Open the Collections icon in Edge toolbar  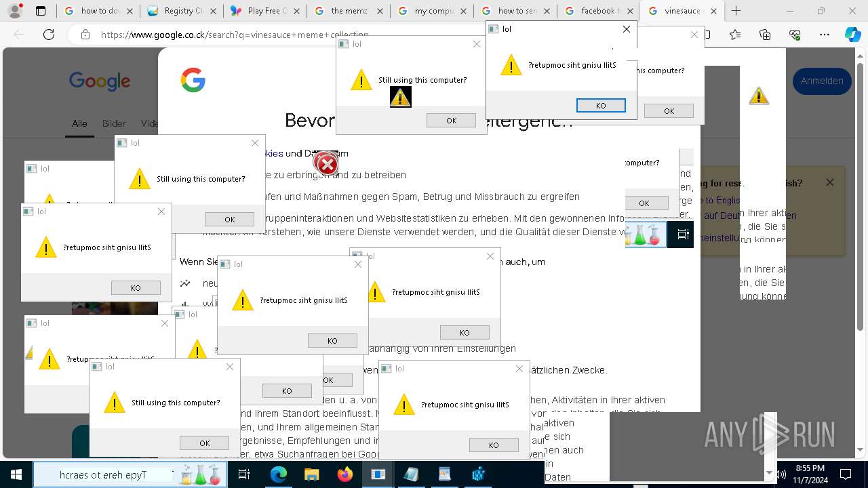coord(765,35)
